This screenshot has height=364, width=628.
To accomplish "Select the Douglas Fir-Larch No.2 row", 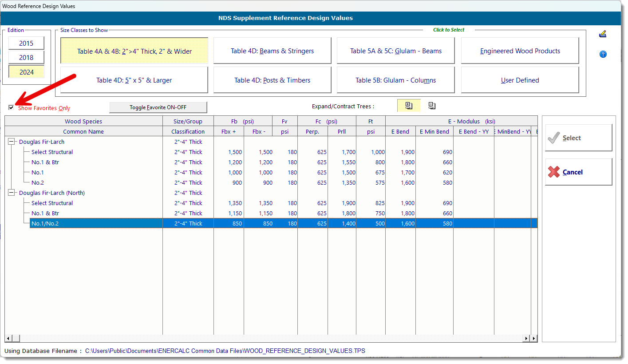I will (x=38, y=182).
